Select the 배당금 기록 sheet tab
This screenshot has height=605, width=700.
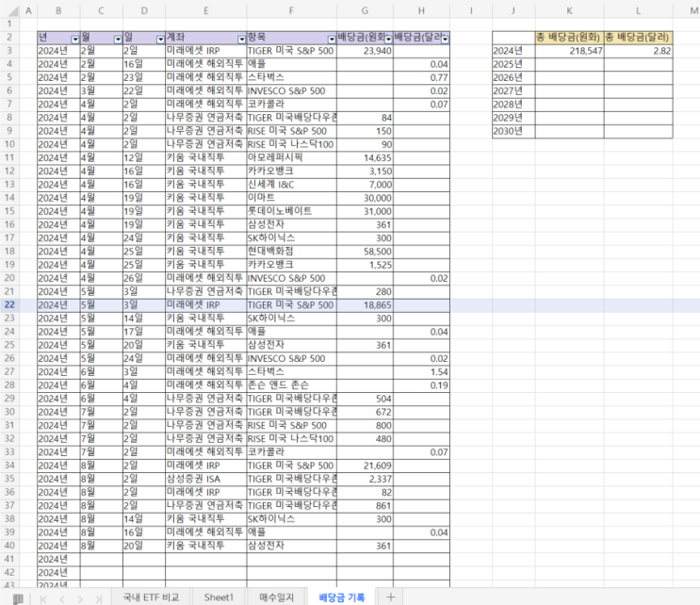click(342, 597)
